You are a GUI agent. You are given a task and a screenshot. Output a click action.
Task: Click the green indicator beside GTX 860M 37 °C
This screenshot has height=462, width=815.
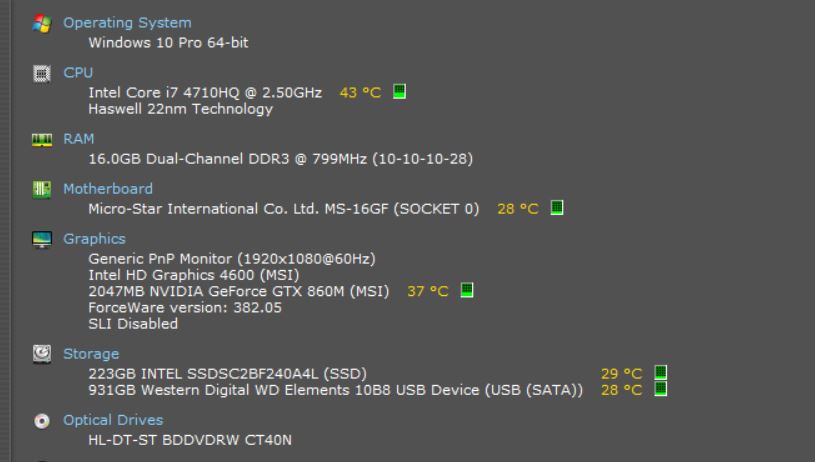pyautogui.click(x=467, y=290)
